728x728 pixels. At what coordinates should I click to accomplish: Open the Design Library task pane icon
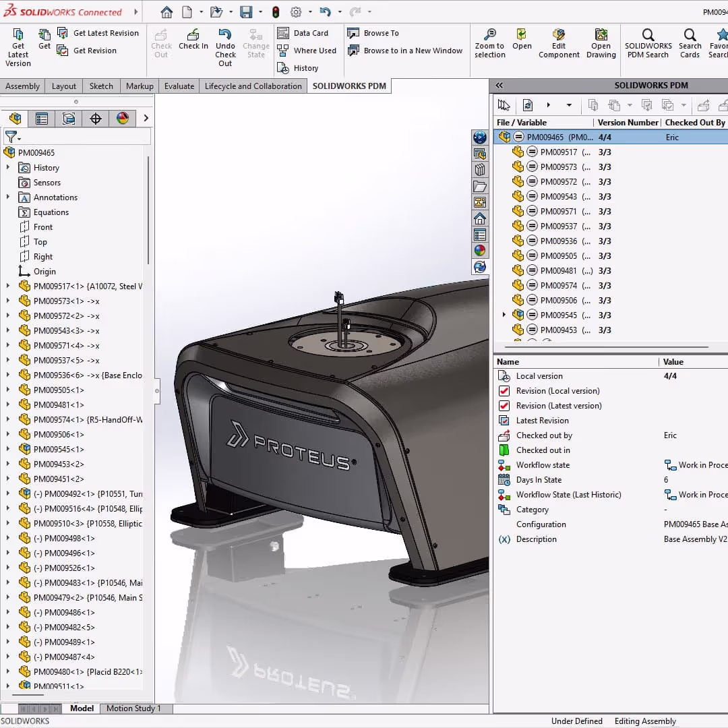pos(480,170)
